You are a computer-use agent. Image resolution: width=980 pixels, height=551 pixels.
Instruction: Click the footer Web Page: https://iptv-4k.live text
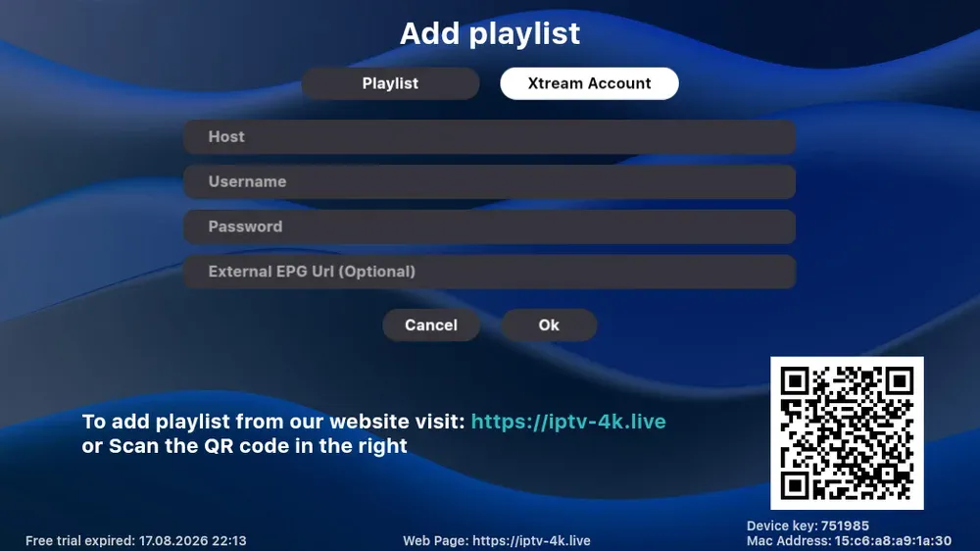pos(496,540)
